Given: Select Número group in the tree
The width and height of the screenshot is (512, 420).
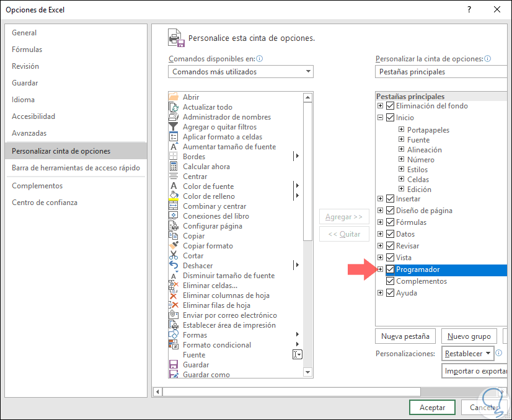Looking at the screenshot, I should [x=420, y=160].
